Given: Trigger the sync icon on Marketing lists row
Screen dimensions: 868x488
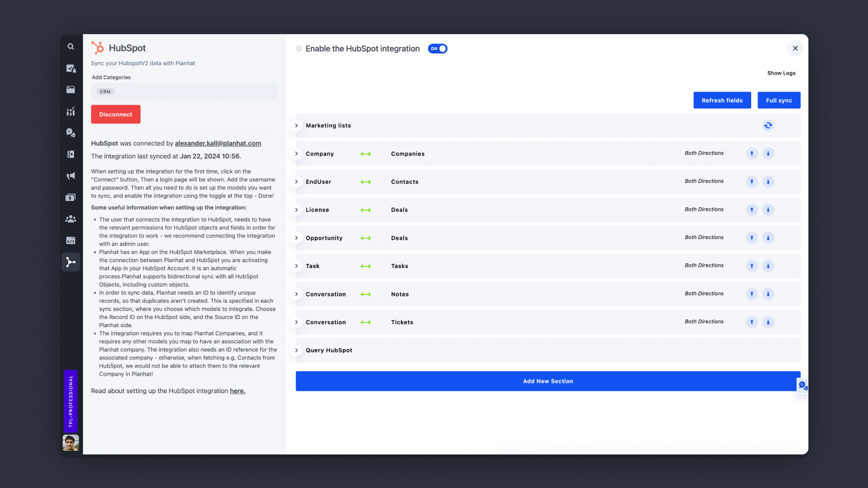Looking at the screenshot, I should tap(768, 125).
